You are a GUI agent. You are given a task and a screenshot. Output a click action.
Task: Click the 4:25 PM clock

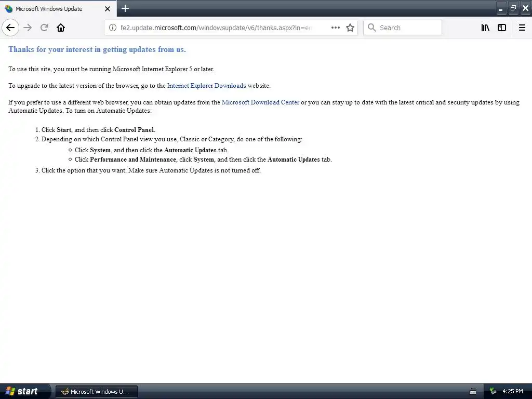point(513,392)
